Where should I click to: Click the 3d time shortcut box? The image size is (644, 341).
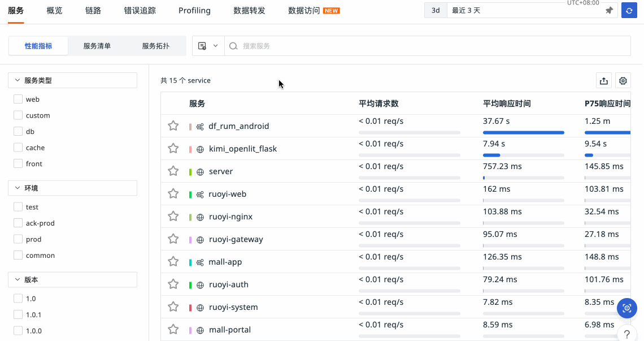(x=436, y=11)
